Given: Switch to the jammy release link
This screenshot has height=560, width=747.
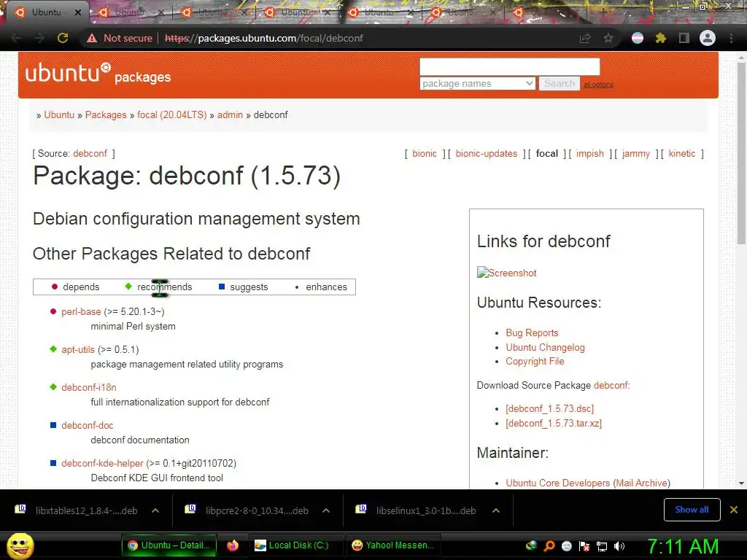Looking at the screenshot, I should (x=635, y=153).
